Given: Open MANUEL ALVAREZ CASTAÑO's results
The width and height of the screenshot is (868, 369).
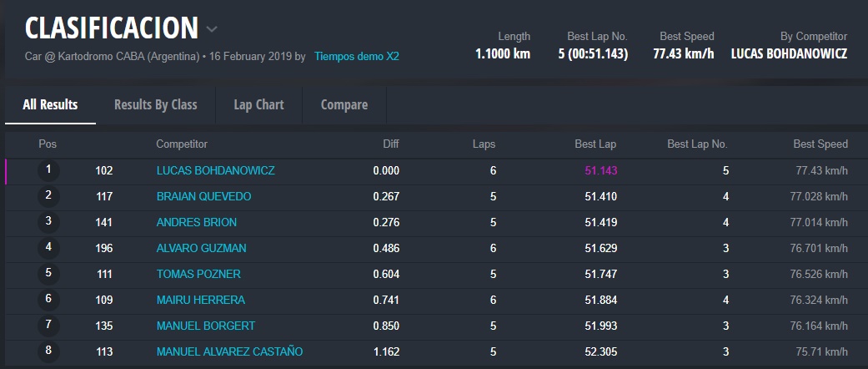Looking at the screenshot, I should (229, 351).
